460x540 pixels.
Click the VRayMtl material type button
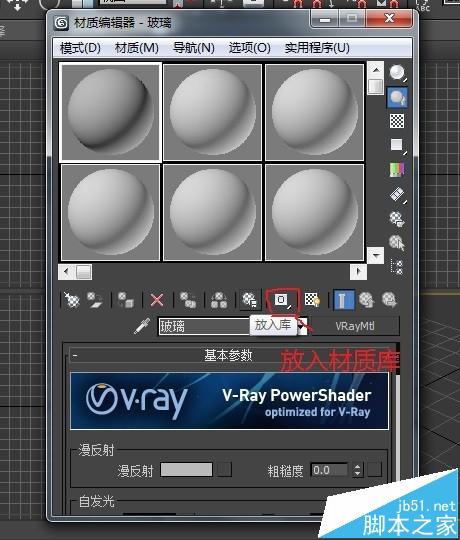[355, 326]
